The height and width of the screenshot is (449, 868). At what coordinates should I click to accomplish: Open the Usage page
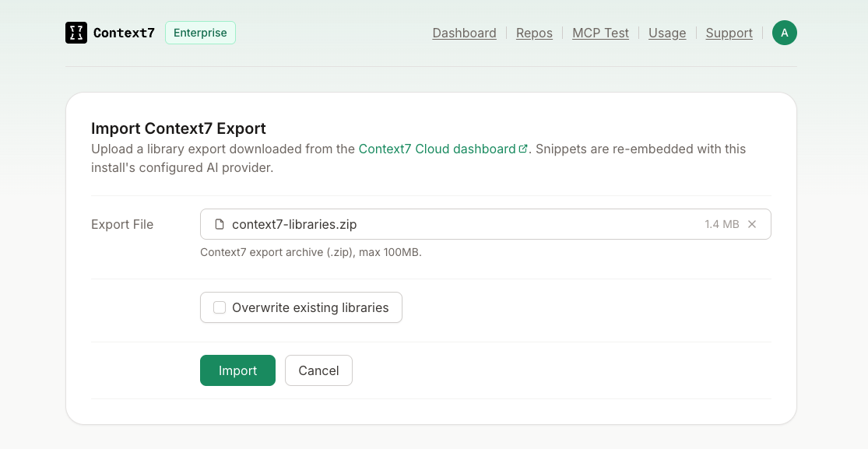[x=667, y=33]
